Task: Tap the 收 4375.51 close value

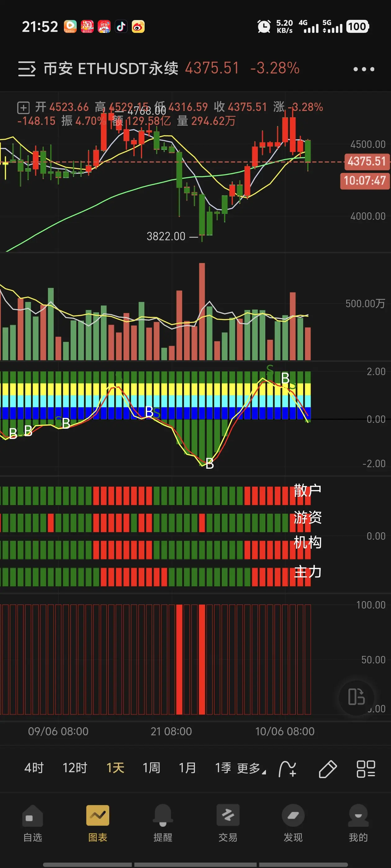Action: (x=240, y=107)
